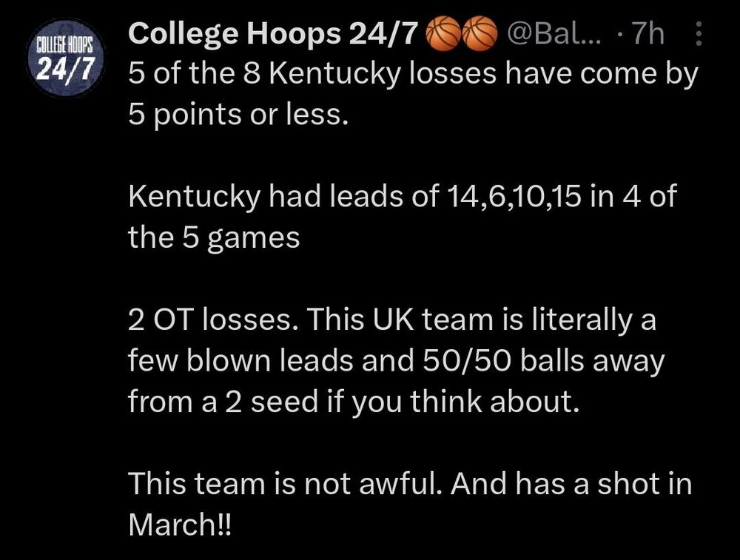Click the 'March!!' word at the bottom
Screen dimensions: 740x560
(180, 524)
